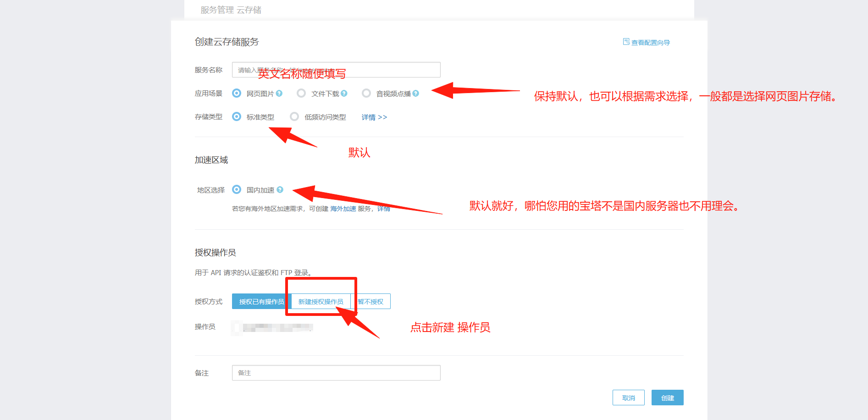The width and height of the screenshot is (868, 420).
Task: Click the 取消 button
Action: pyautogui.click(x=629, y=398)
